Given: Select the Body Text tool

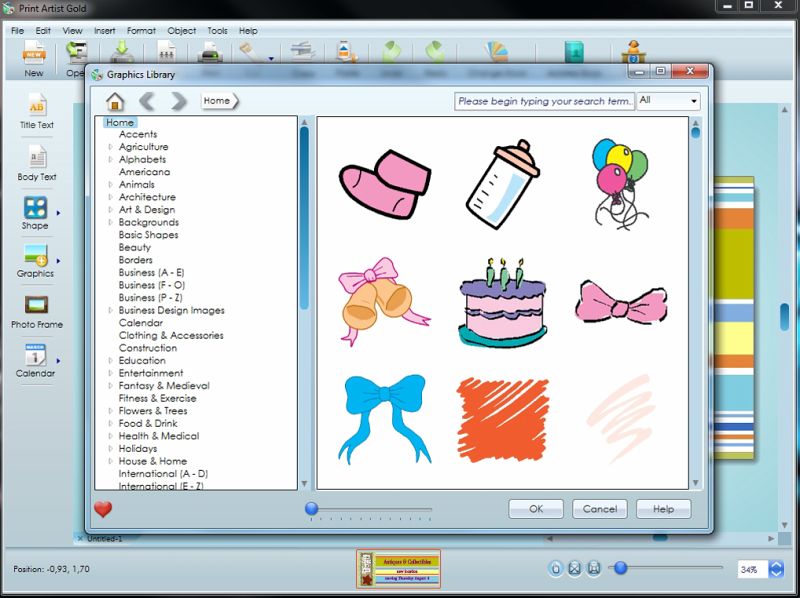Looking at the screenshot, I should coord(37,163).
